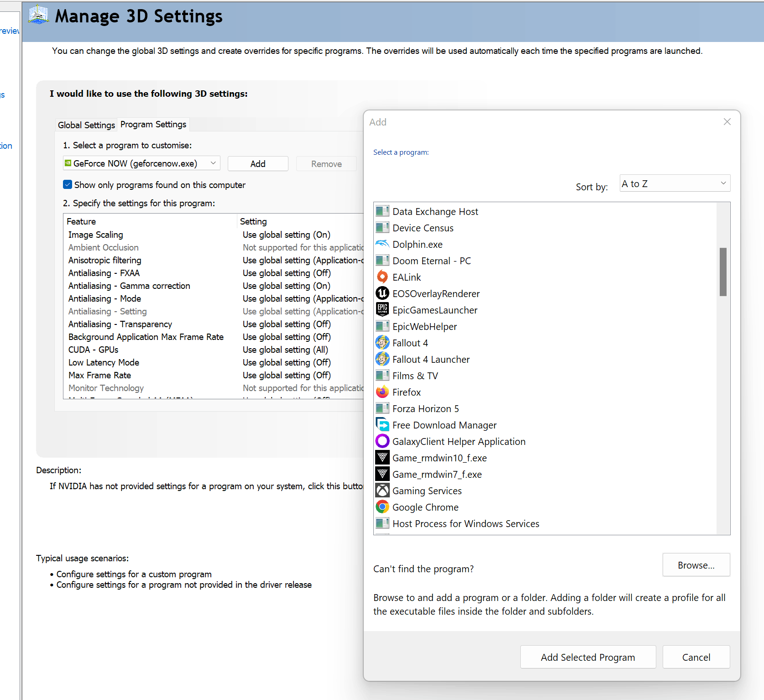
Task: Switch to the Program Settings tab
Action: click(153, 124)
